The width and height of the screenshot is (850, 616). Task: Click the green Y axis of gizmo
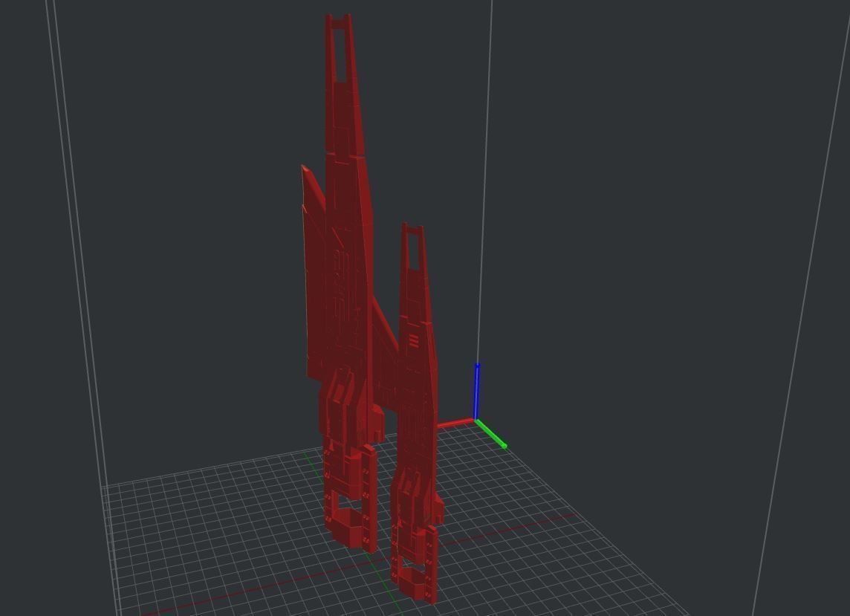[x=492, y=434]
